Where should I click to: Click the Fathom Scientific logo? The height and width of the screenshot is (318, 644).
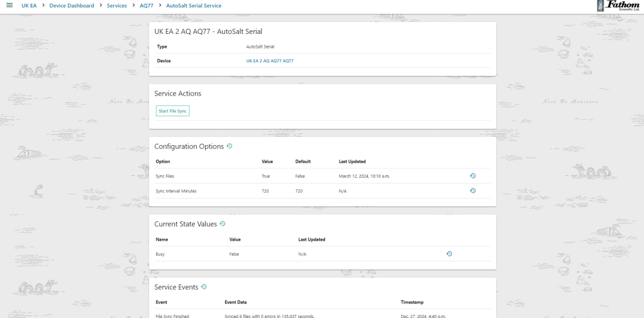point(618,6)
